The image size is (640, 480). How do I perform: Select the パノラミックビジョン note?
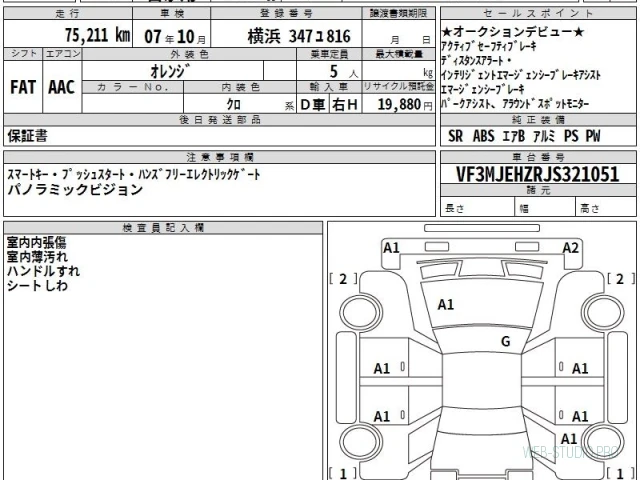76,190
